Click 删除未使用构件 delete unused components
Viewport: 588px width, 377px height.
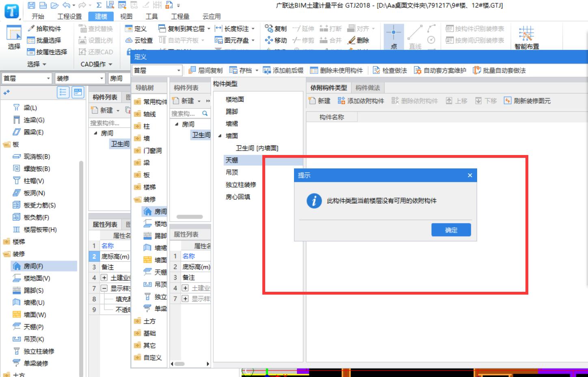point(337,70)
